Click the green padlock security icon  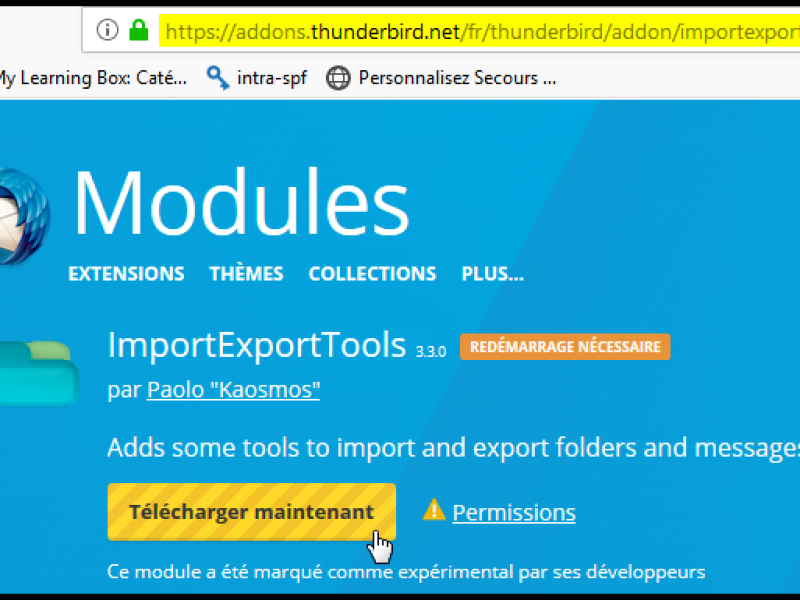pyautogui.click(x=138, y=30)
